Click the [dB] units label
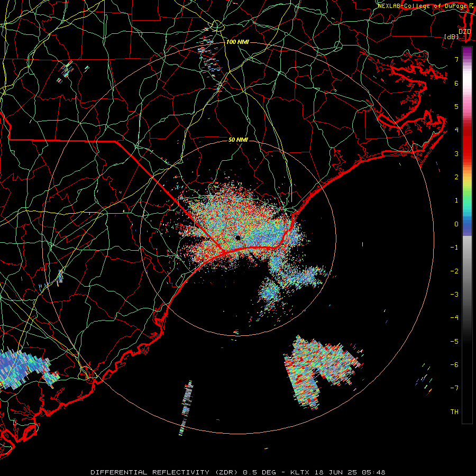This screenshot has height=476, width=476. pyautogui.click(x=452, y=37)
